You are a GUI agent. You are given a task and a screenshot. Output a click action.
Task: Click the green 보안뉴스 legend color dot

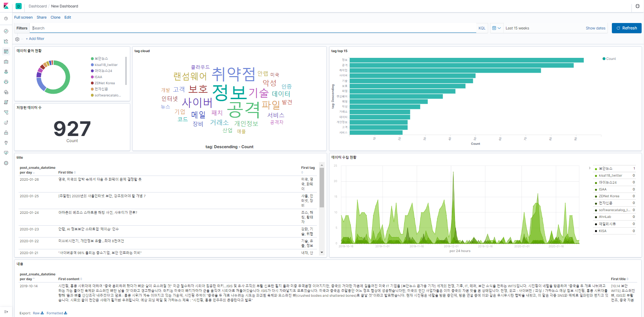pyautogui.click(x=92, y=59)
